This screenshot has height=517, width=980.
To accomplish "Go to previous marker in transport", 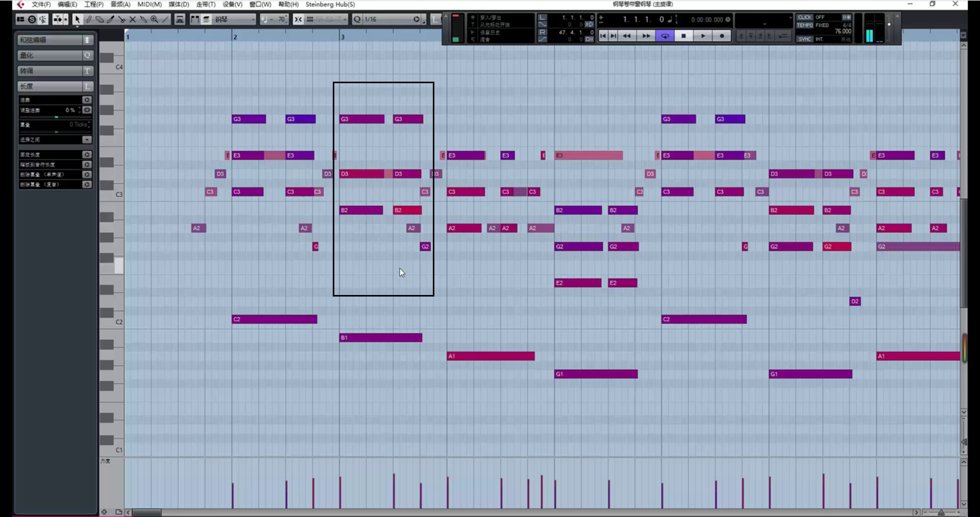I will pyautogui.click(x=603, y=36).
